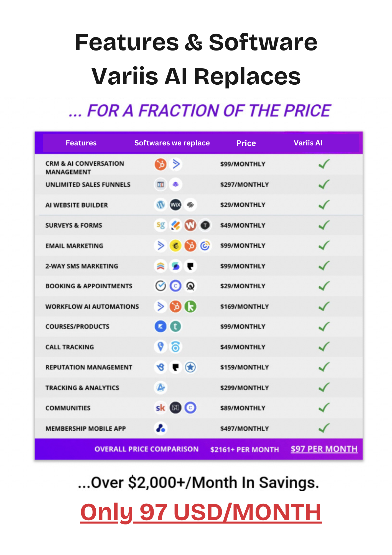The image size is (392, 555).
Task: Click the checkmark for Unlimited Sales Funnels
Action: [324, 184]
